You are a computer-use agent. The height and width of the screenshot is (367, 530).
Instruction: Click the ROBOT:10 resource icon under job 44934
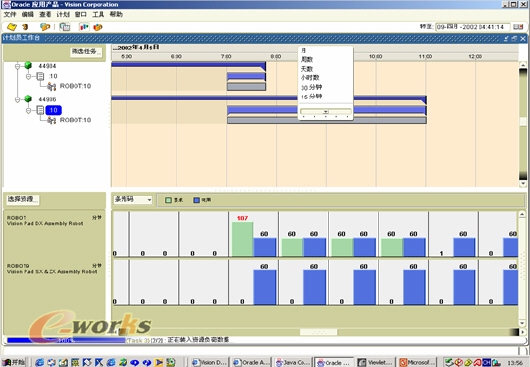pyautogui.click(x=51, y=87)
